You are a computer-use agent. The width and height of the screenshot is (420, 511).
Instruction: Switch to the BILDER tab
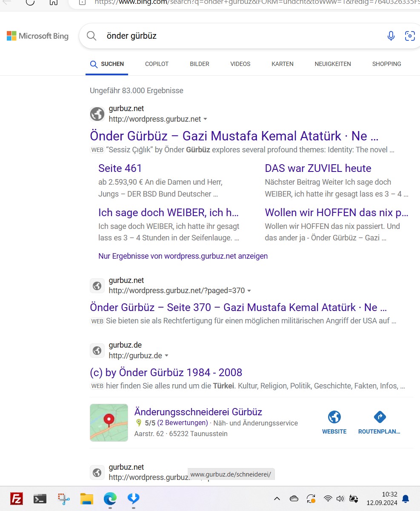click(200, 64)
